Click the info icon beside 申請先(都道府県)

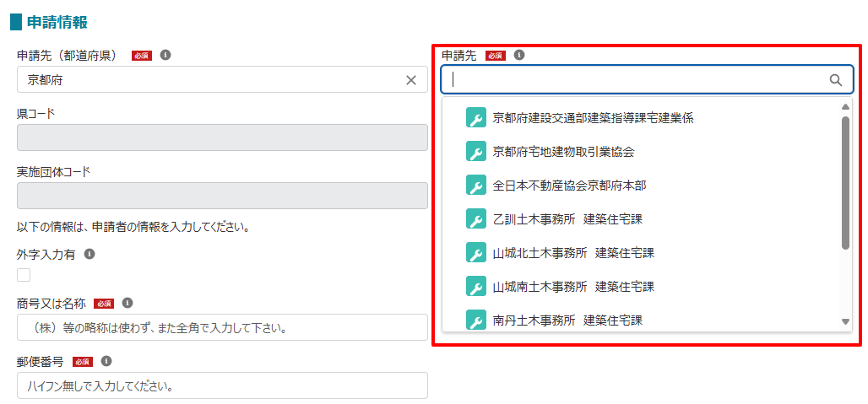tap(165, 55)
